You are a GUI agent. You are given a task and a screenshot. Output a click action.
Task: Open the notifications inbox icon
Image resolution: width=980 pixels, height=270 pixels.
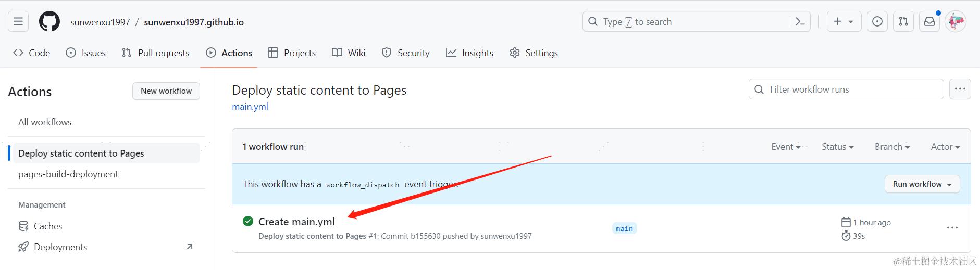929,21
